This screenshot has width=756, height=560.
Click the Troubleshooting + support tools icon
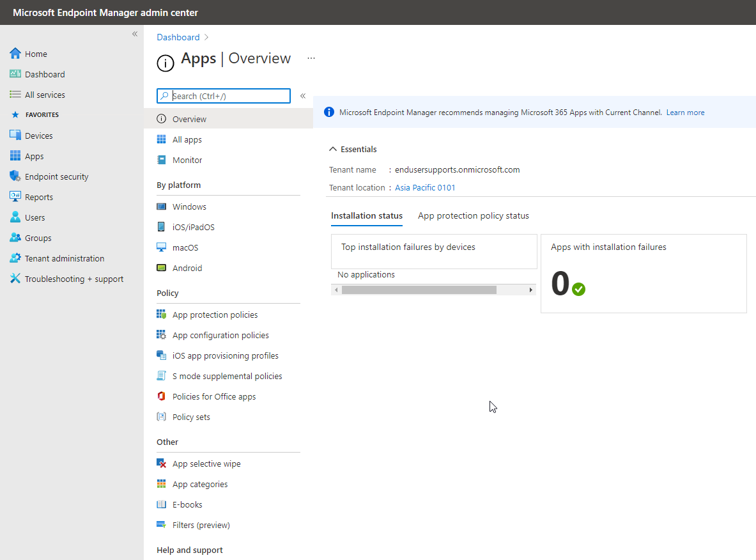15,278
